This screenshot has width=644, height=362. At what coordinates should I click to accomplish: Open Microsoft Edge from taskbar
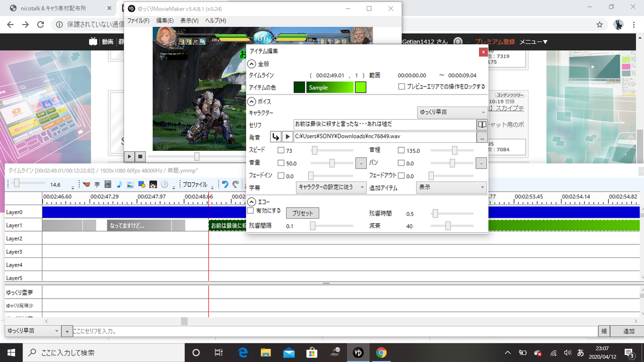coord(243,352)
